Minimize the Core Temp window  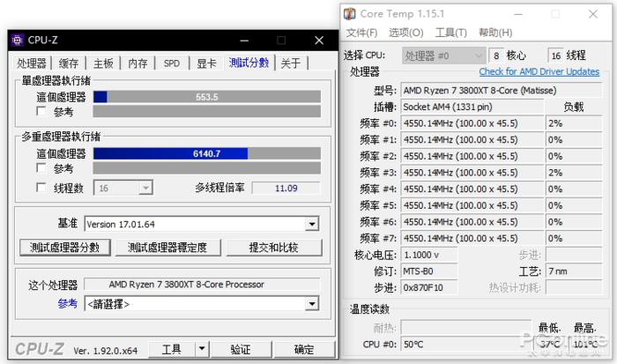pos(518,15)
